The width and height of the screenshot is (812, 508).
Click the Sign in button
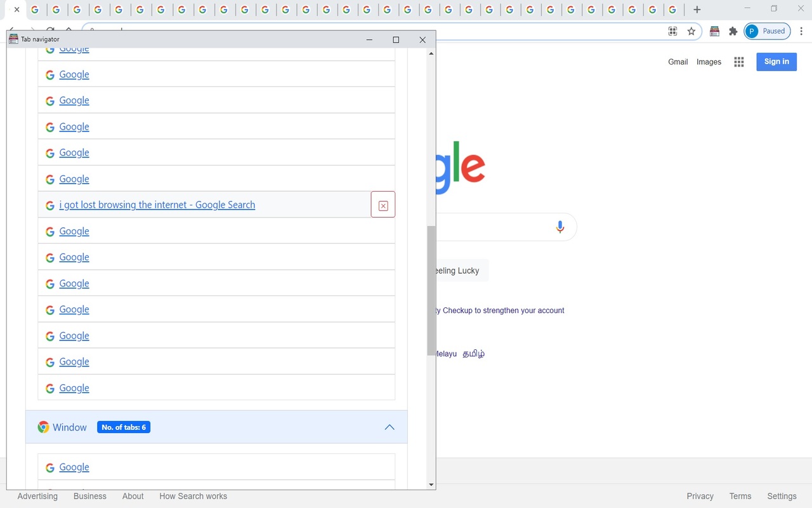point(776,62)
